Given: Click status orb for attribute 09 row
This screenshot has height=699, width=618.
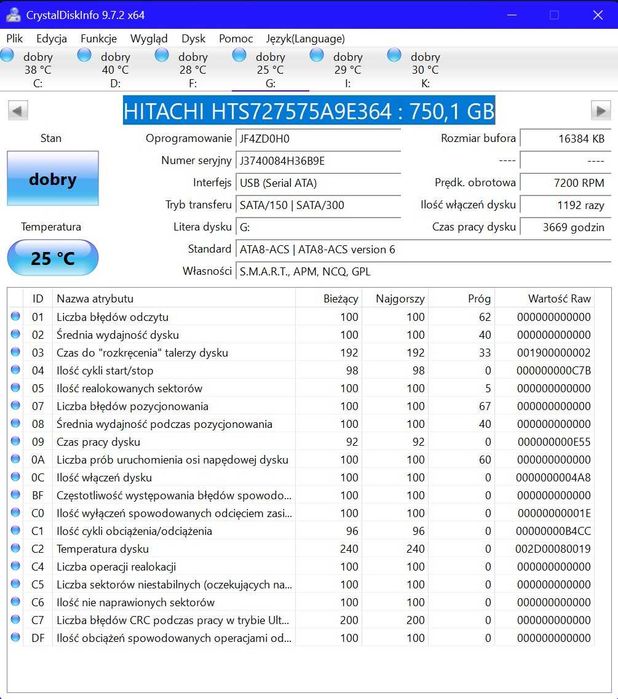Looking at the screenshot, I should pyautogui.click(x=16, y=441).
